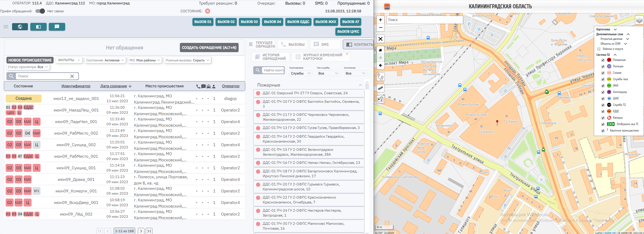Switch to the ВЫЗОВЫ tab
The width and height of the screenshot is (644, 234).
click(292, 44)
